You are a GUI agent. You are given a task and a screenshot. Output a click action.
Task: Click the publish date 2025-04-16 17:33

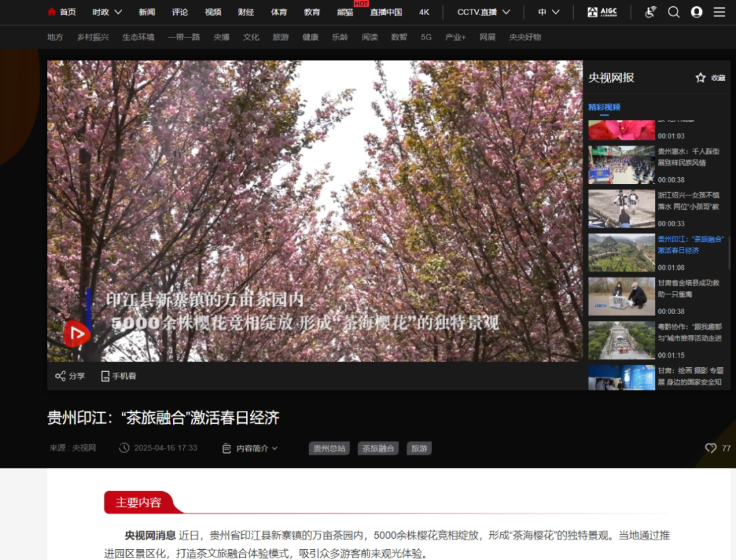pyautogui.click(x=165, y=448)
